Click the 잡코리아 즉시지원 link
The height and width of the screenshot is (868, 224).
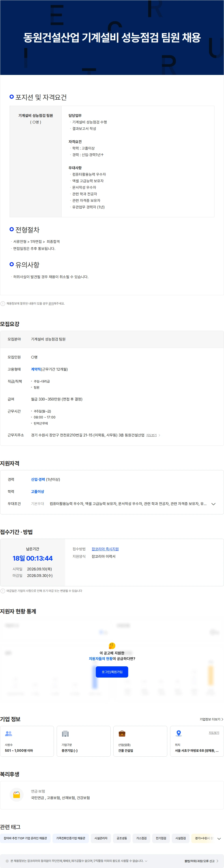[105, 549]
